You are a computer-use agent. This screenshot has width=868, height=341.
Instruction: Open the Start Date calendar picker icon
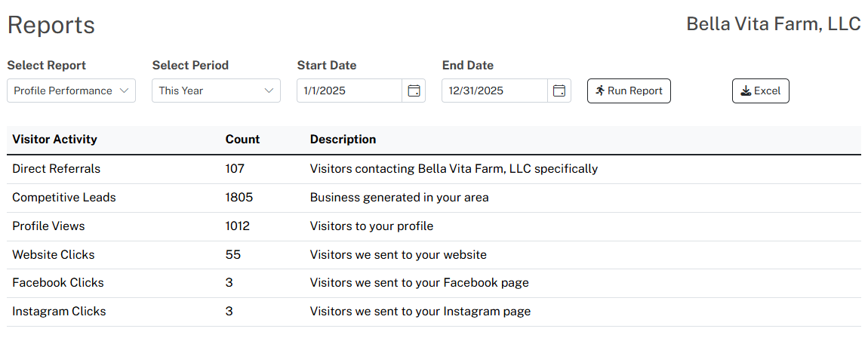click(x=414, y=91)
